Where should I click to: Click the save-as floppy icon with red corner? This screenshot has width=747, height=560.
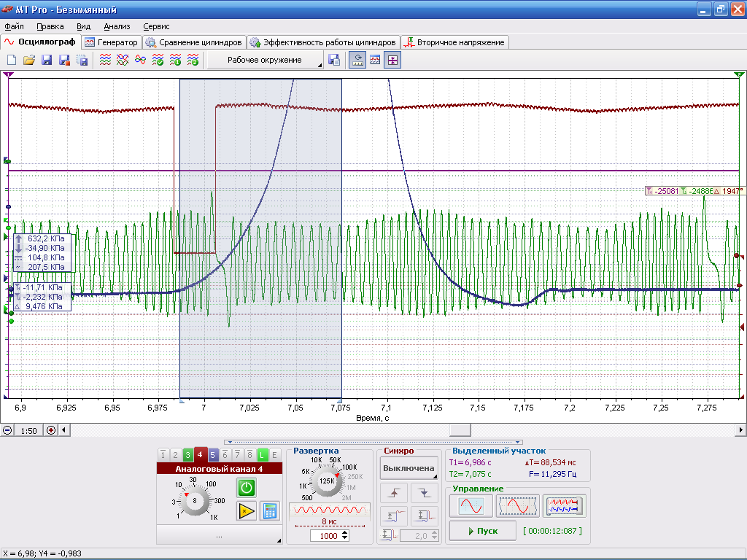pos(64,60)
